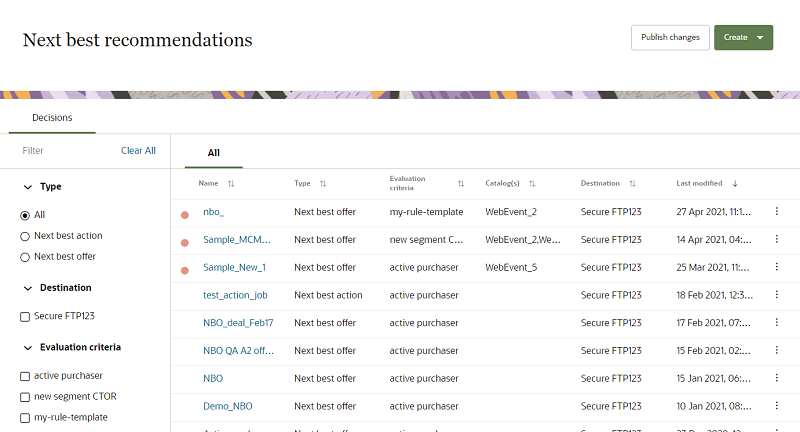Screen dimensions: 800x432
Task: Check the Secure FTP123 destination filter
Action: pyautogui.click(x=25, y=317)
